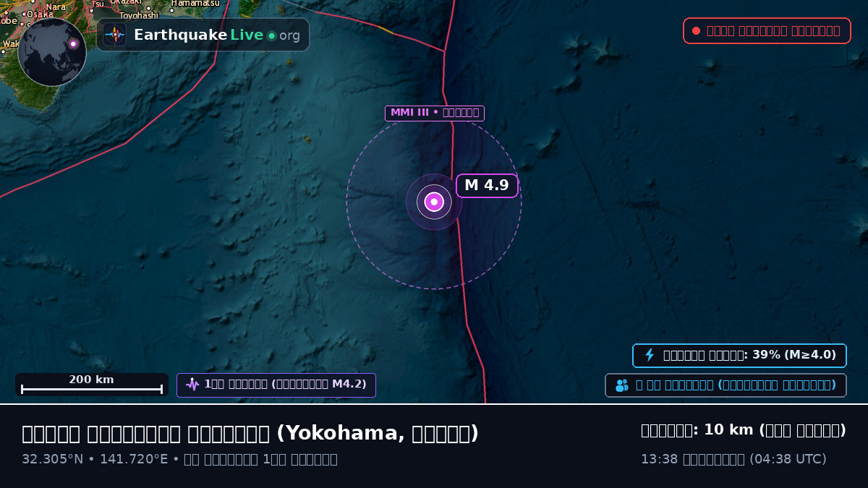868x488 pixels.
Task: Click the 32.305°N • 141.720°E coordinates text
Action: (95, 459)
